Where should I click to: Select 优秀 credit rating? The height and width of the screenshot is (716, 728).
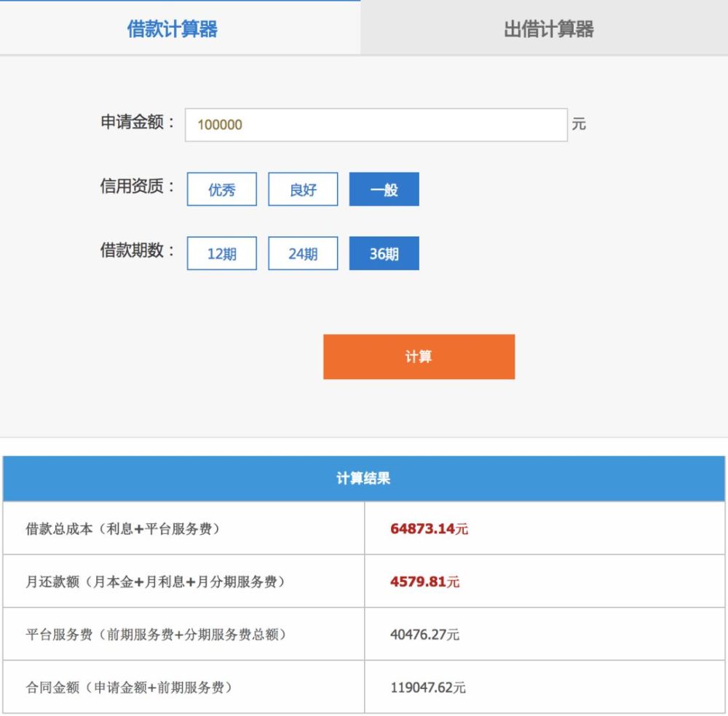point(221,189)
